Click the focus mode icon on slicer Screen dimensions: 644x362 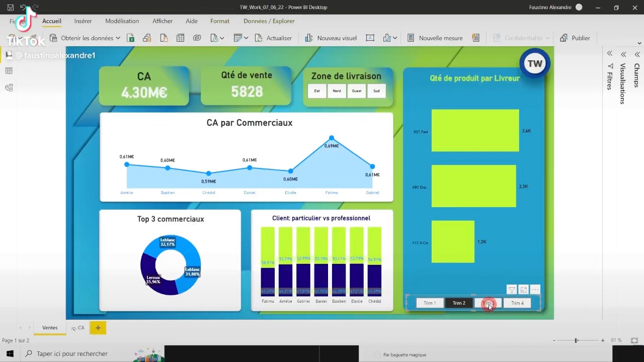point(523,290)
